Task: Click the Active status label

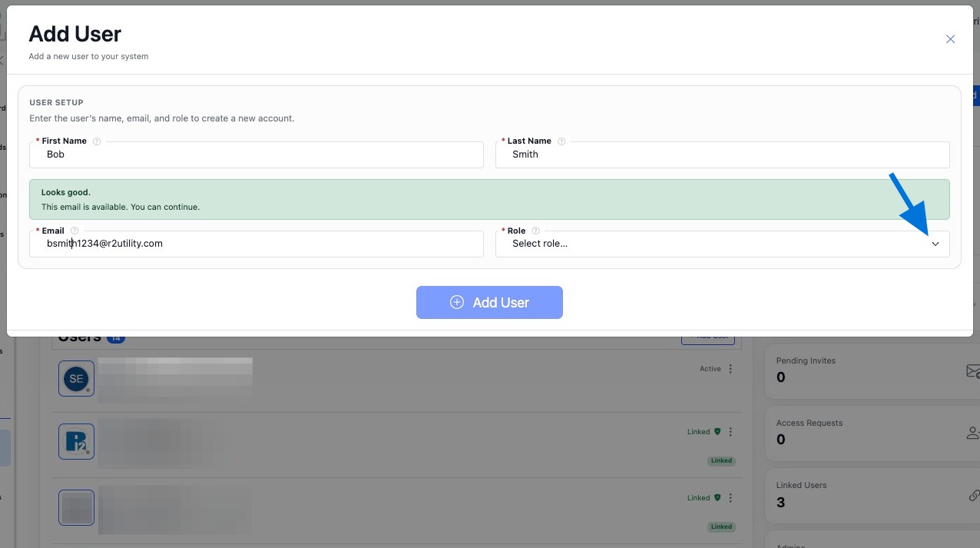Action: coord(710,369)
